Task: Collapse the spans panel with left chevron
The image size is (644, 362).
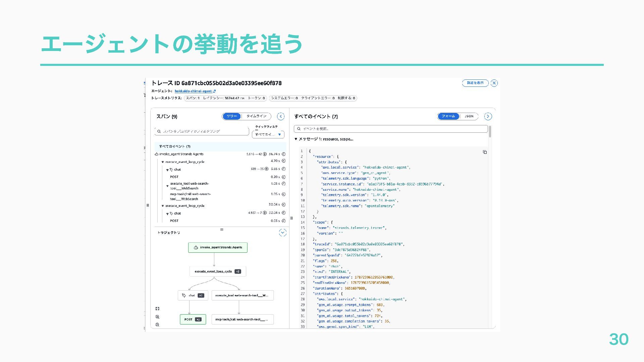Action: 281,116
